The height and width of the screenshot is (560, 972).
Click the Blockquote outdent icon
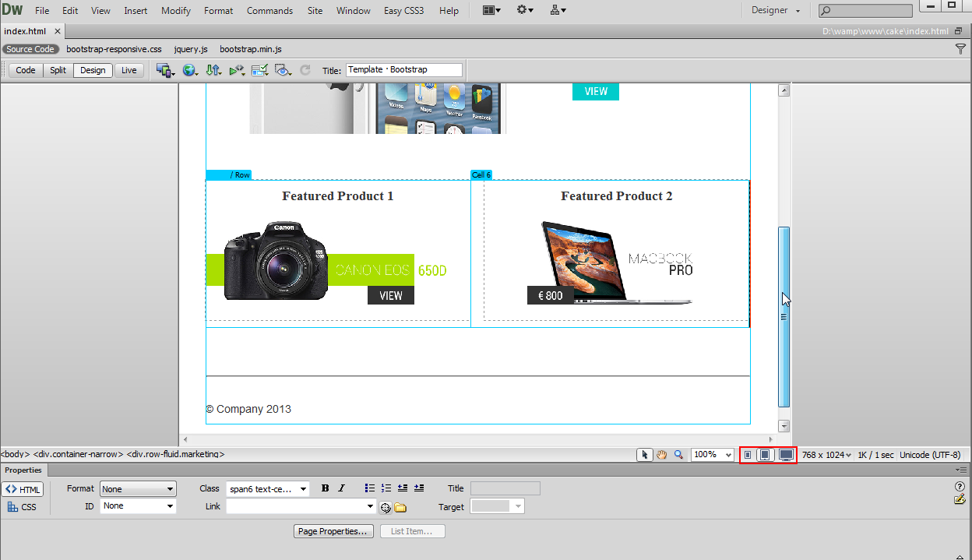point(403,488)
